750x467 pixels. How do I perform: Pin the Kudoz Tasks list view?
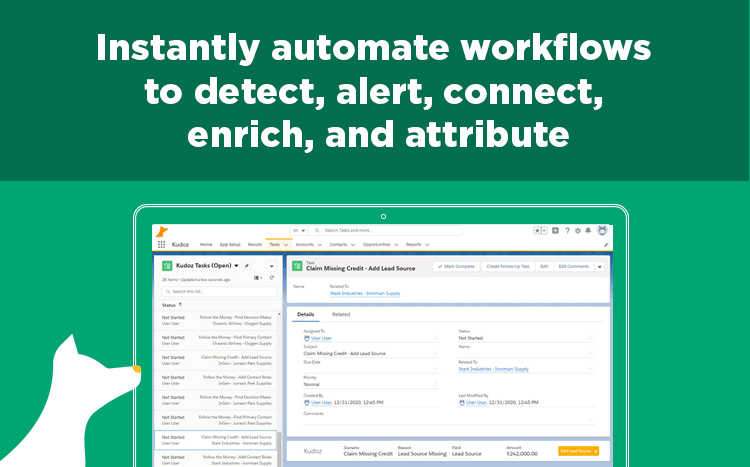[247, 266]
